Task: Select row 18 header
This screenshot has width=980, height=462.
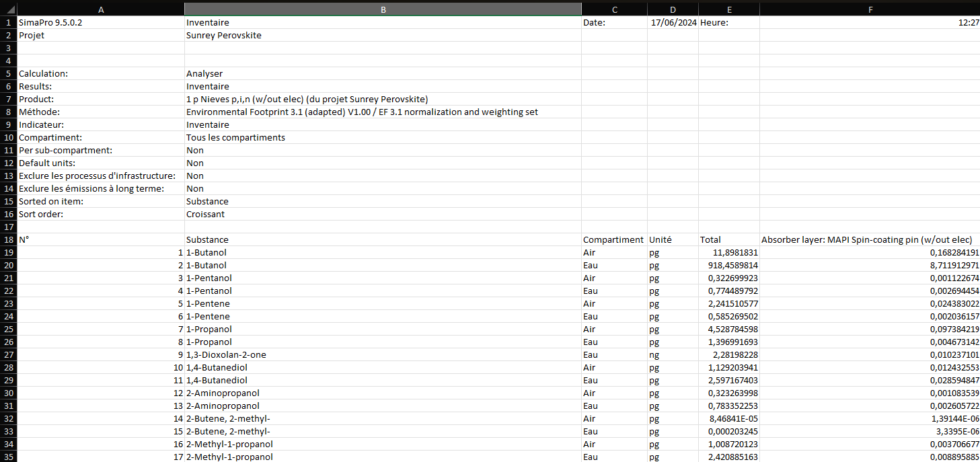Action: tap(8, 240)
